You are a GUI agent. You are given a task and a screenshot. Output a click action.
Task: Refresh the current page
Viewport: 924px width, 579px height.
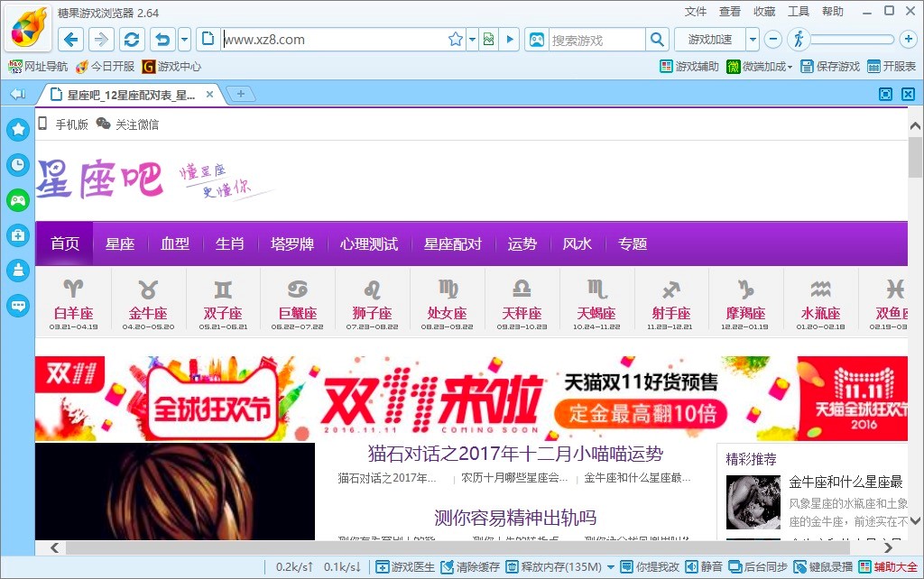click(132, 40)
